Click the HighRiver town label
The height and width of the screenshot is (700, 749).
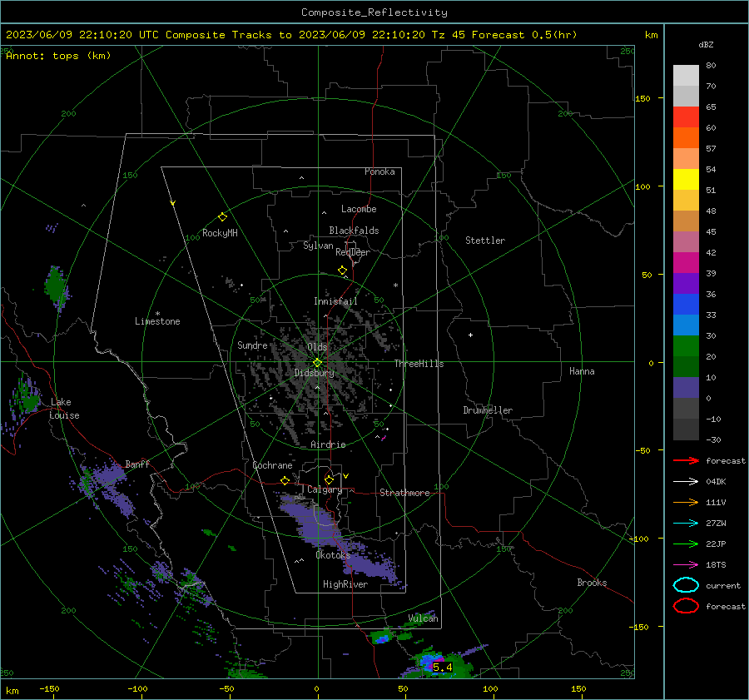point(345,584)
